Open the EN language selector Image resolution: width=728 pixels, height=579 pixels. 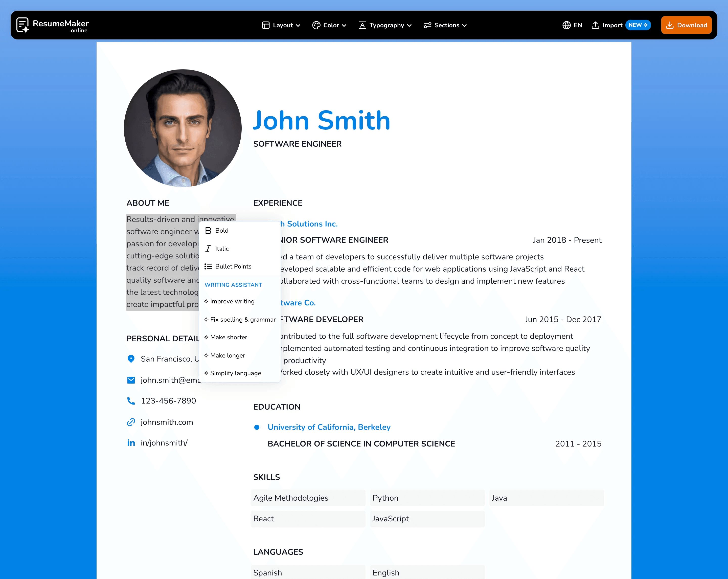pyautogui.click(x=572, y=25)
